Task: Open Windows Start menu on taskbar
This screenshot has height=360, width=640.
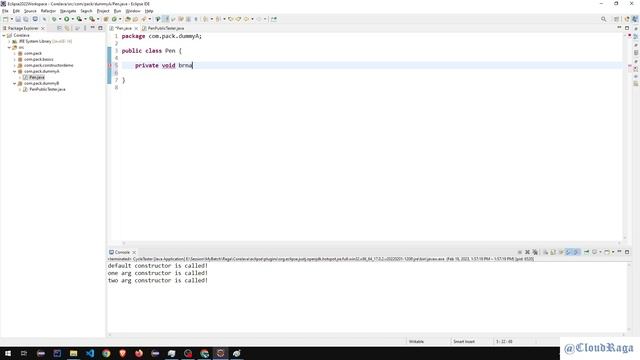Action: [8, 353]
